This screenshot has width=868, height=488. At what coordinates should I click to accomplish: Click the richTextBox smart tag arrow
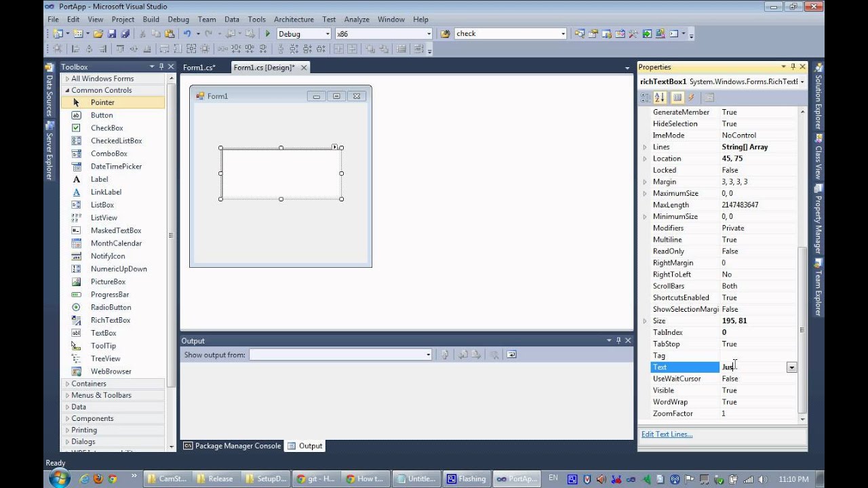click(334, 146)
